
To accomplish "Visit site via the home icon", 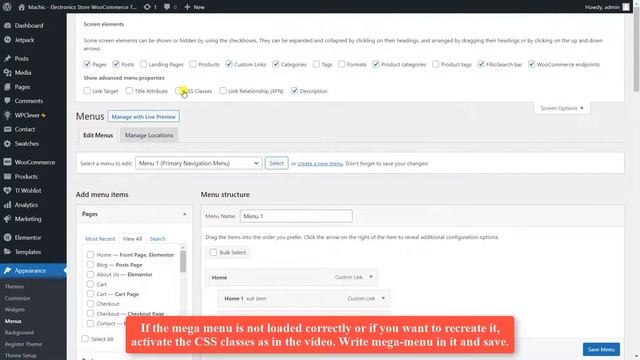I will click(22, 7).
